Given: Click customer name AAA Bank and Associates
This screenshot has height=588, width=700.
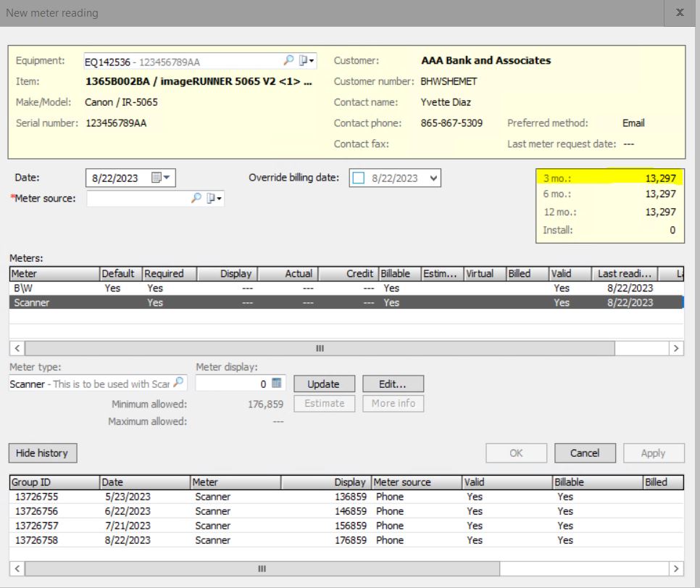Looking at the screenshot, I should click(486, 60).
